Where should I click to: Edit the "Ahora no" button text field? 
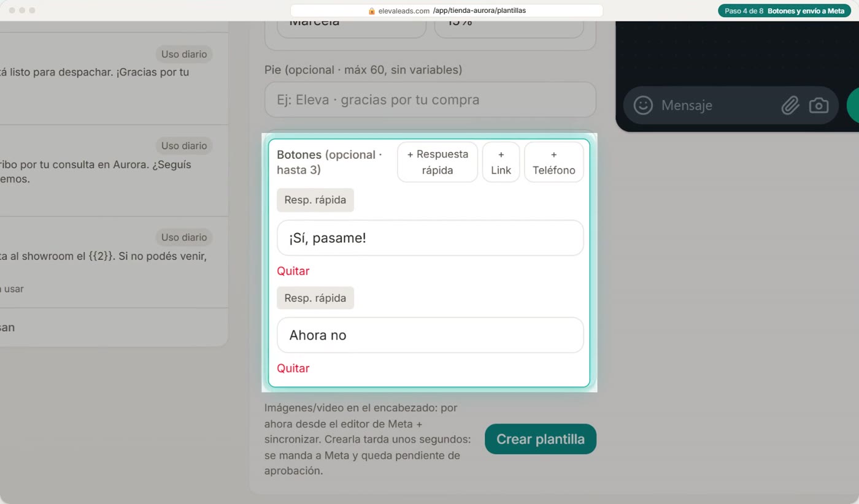[x=430, y=335]
